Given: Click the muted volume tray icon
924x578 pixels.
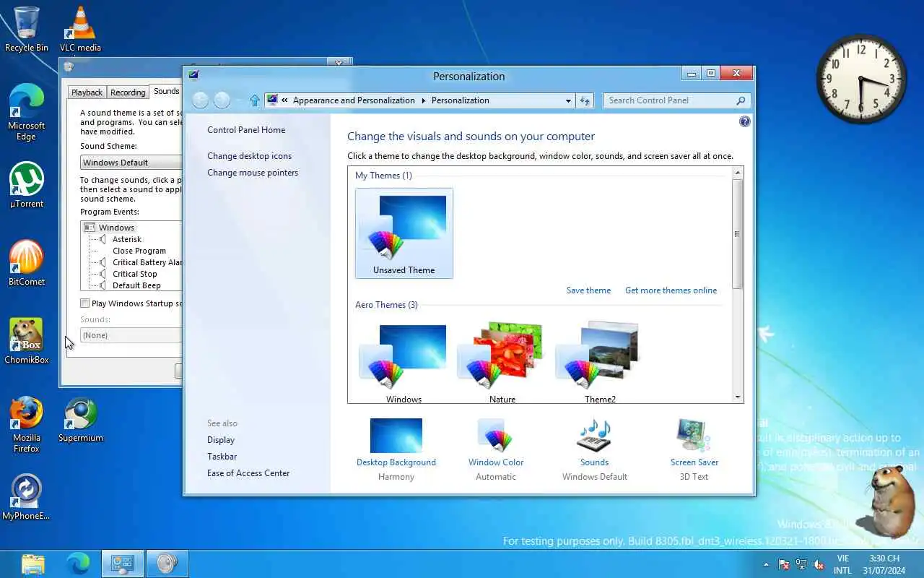Looking at the screenshot, I should click(819, 564).
